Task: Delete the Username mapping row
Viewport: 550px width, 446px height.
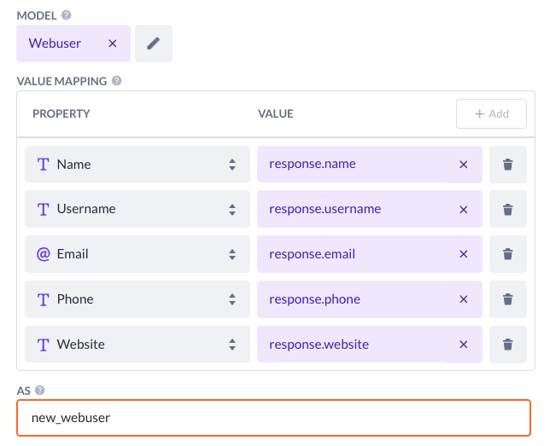Action: (x=508, y=209)
